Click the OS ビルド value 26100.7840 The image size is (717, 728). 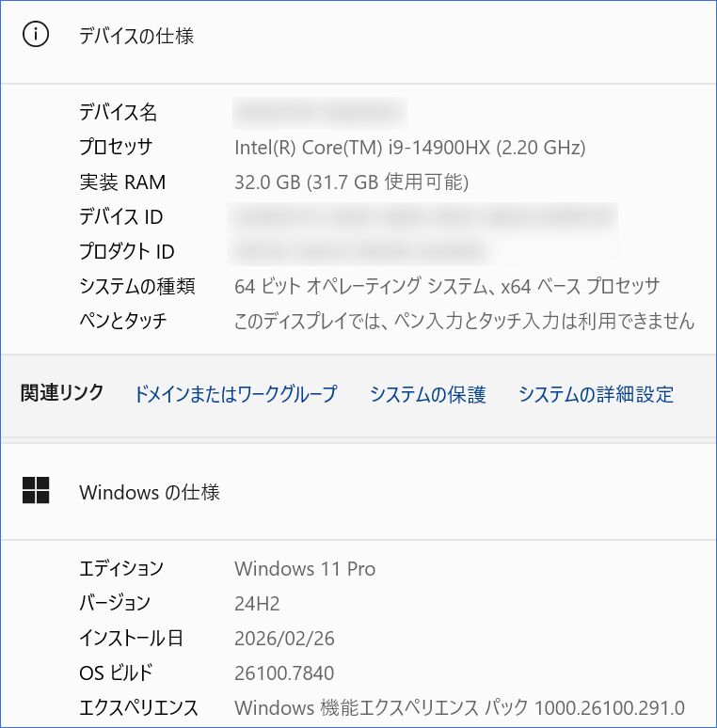tap(283, 673)
